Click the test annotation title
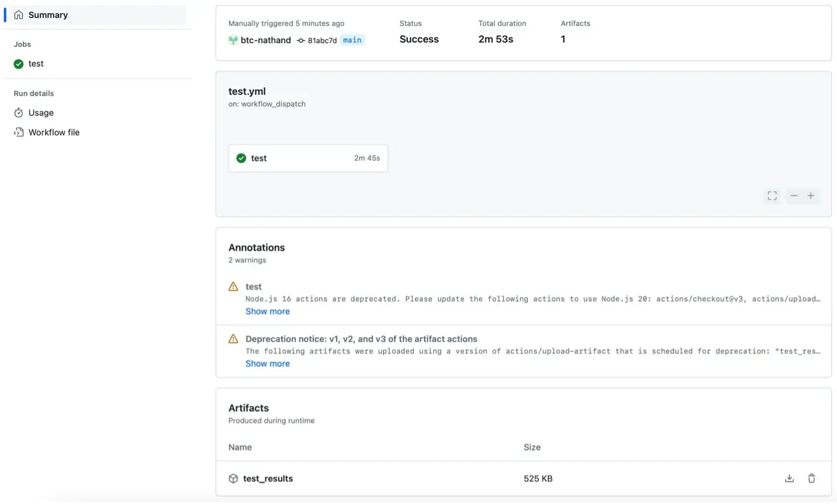Viewport: 837px width, 504px height. [x=253, y=287]
